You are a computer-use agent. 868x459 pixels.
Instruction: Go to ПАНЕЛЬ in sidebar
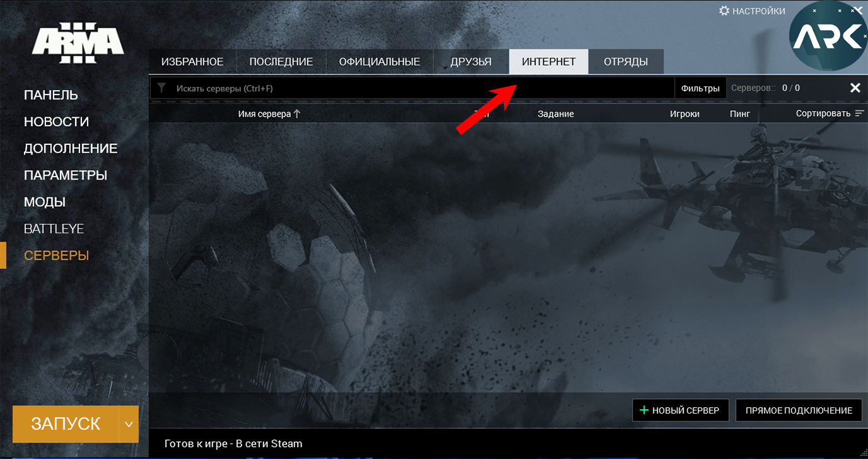click(51, 95)
